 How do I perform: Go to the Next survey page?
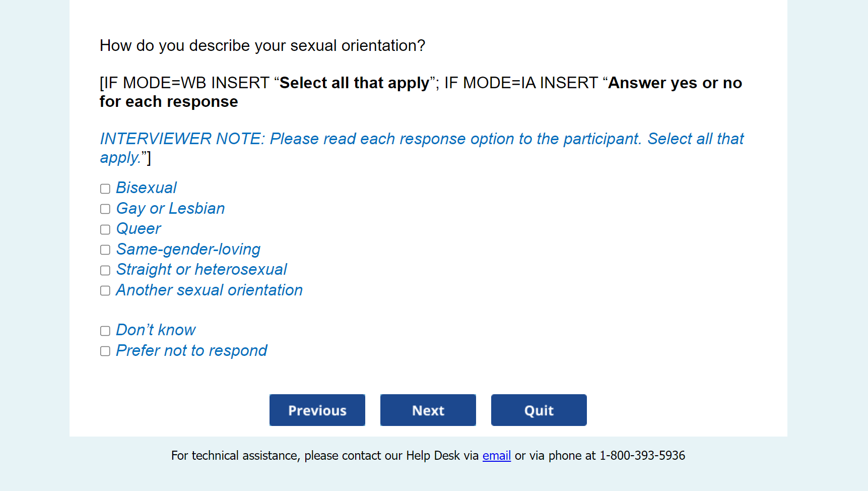(428, 410)
